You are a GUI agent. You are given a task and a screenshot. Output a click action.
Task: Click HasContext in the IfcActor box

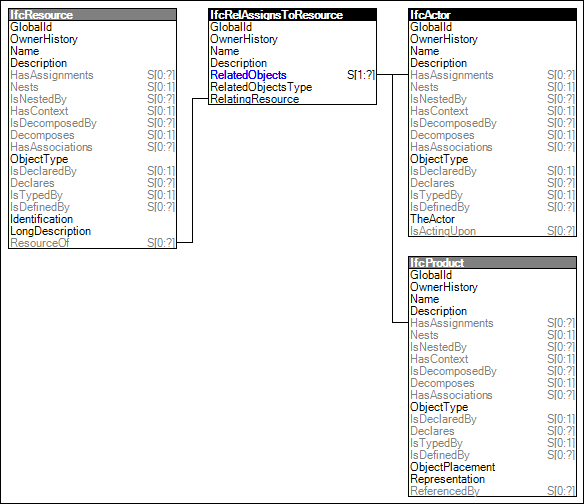click(x=439, y=111)
